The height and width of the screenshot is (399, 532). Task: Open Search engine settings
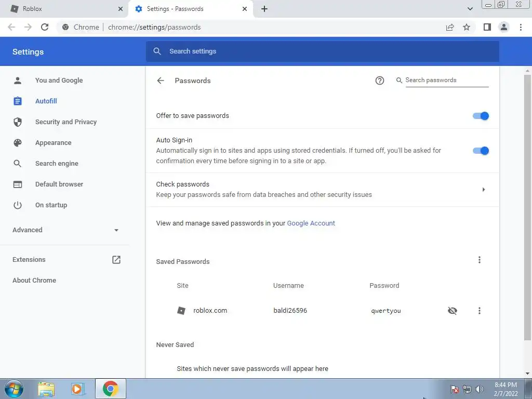coord(57,164)
